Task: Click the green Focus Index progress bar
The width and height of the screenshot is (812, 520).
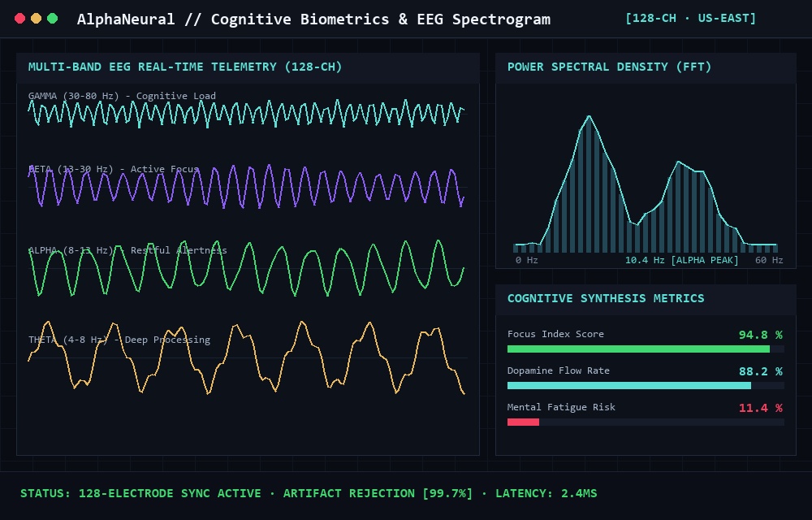Action: [x=638, y=349]
